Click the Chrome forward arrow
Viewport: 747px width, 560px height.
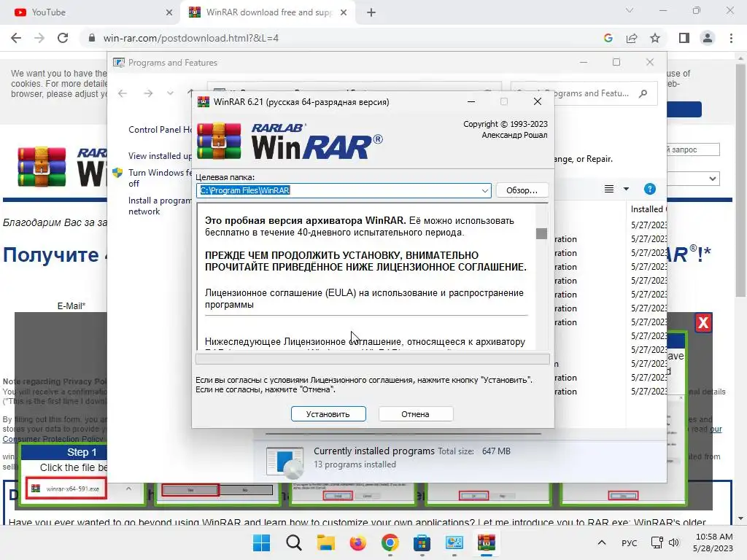[39, 38]
